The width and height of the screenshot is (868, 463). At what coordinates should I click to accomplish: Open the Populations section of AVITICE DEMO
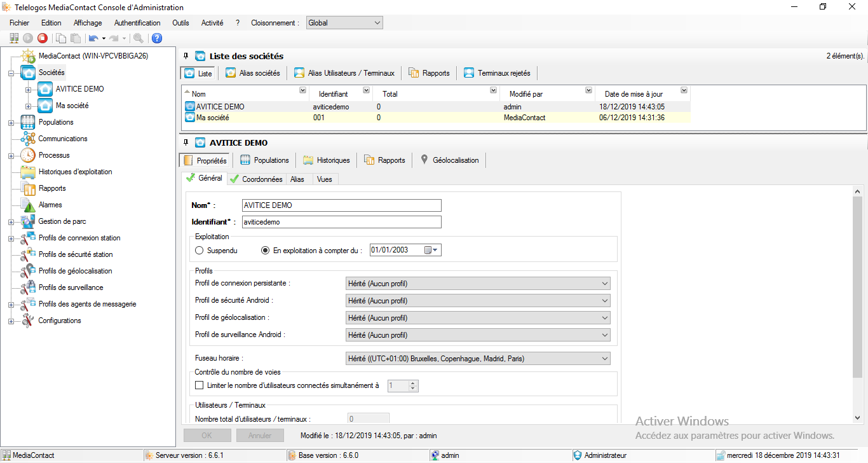tap(265, 160)
